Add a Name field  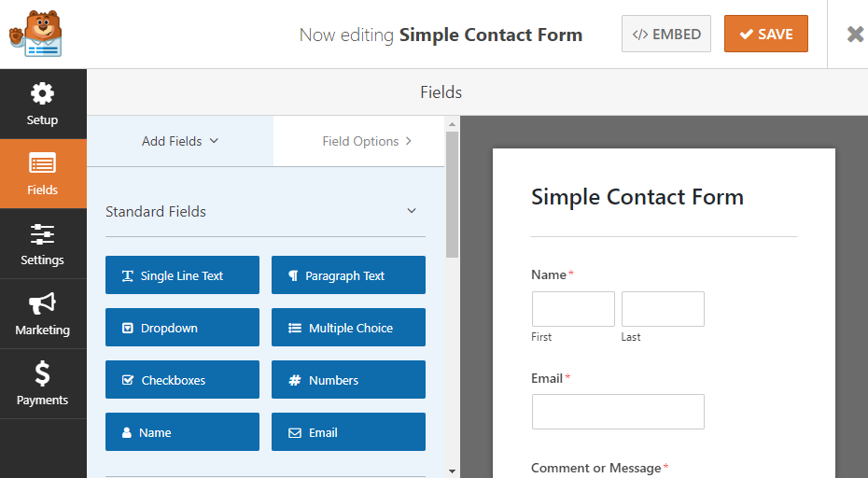182,431
